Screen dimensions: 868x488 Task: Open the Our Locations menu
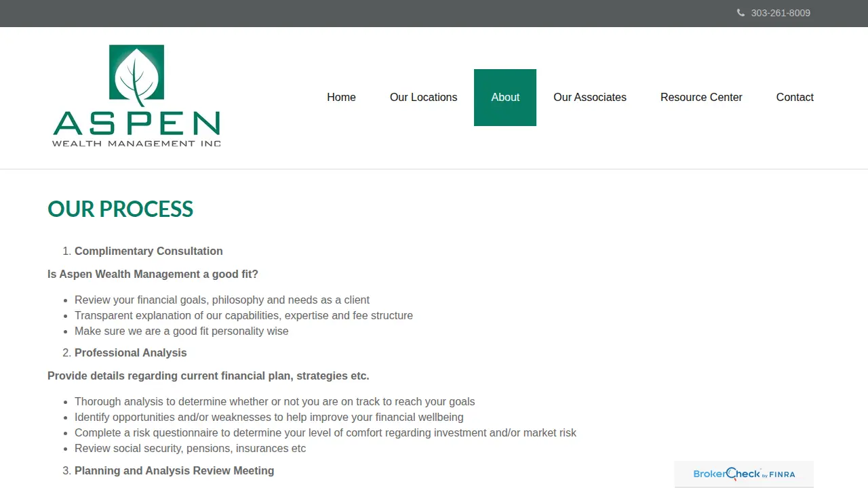pos(423,98)
